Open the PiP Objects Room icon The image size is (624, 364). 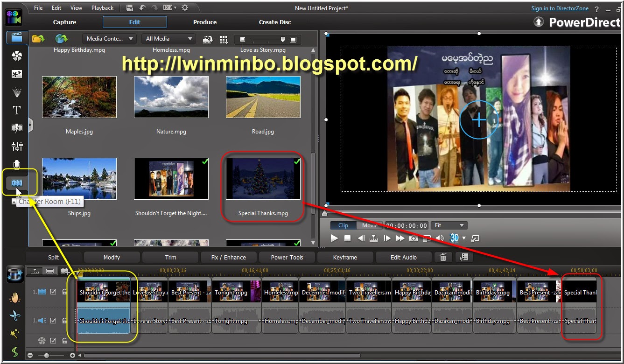(17, 74)
